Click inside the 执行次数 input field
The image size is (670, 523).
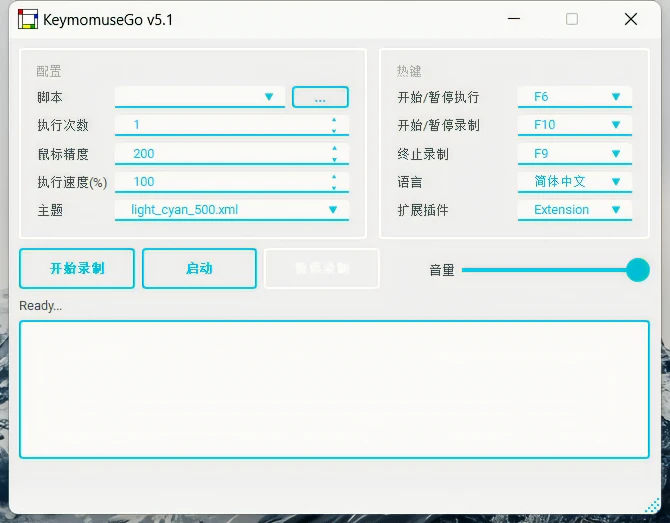click(x=232, y=125)
